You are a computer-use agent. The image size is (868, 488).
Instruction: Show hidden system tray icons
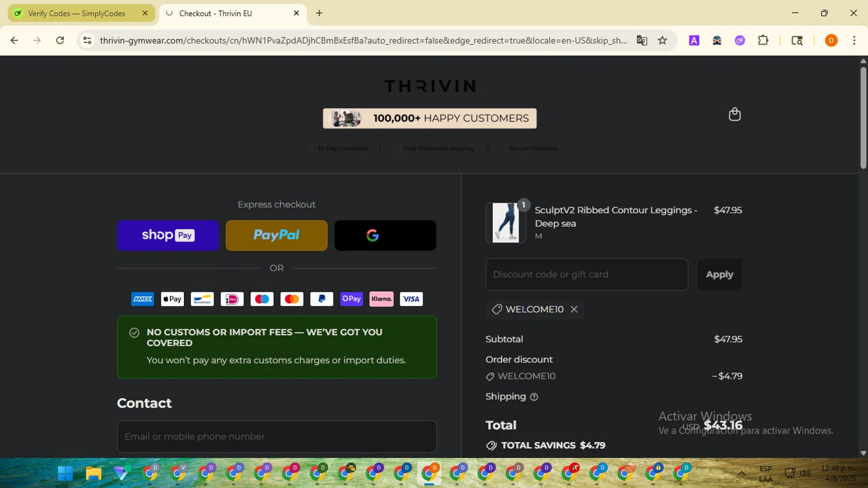click(741, 474)
